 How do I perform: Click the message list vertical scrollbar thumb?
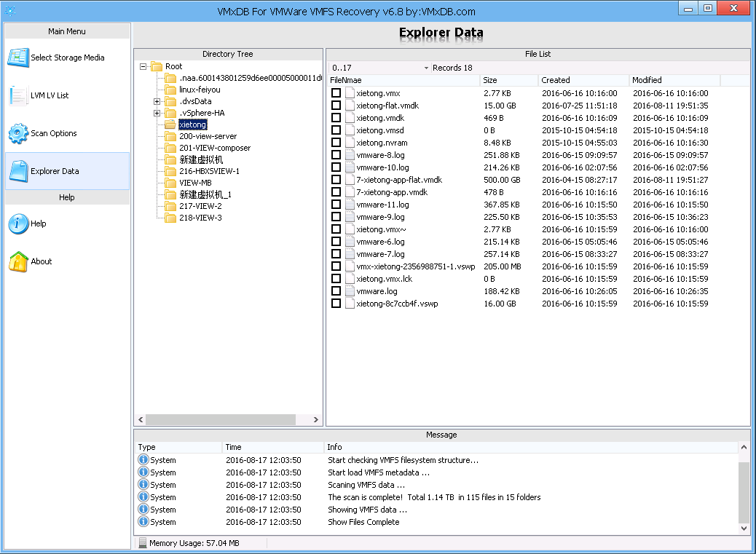pos(744,493)
